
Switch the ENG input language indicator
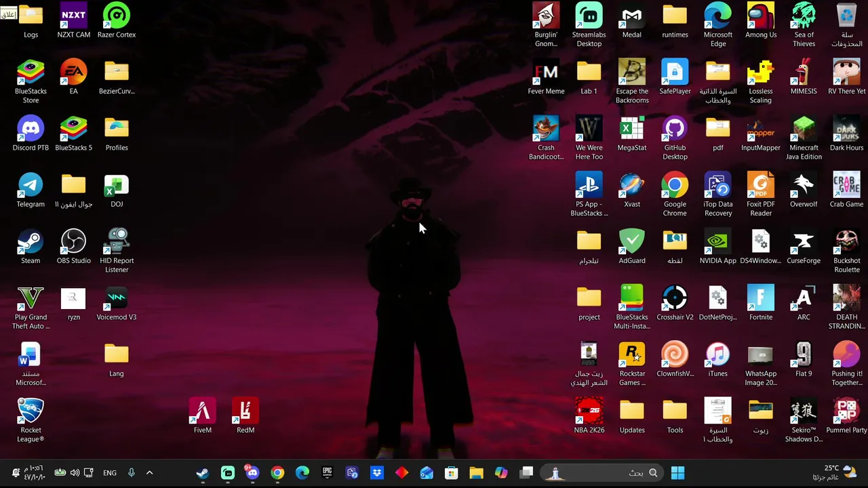(x=110, y=473)
